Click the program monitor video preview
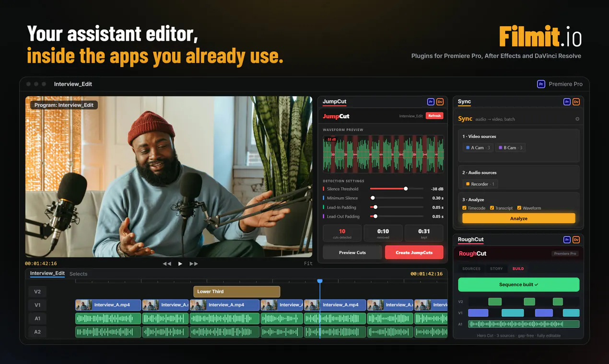The height and width of the screenshot is (364, 609). (x=169, y=177)
